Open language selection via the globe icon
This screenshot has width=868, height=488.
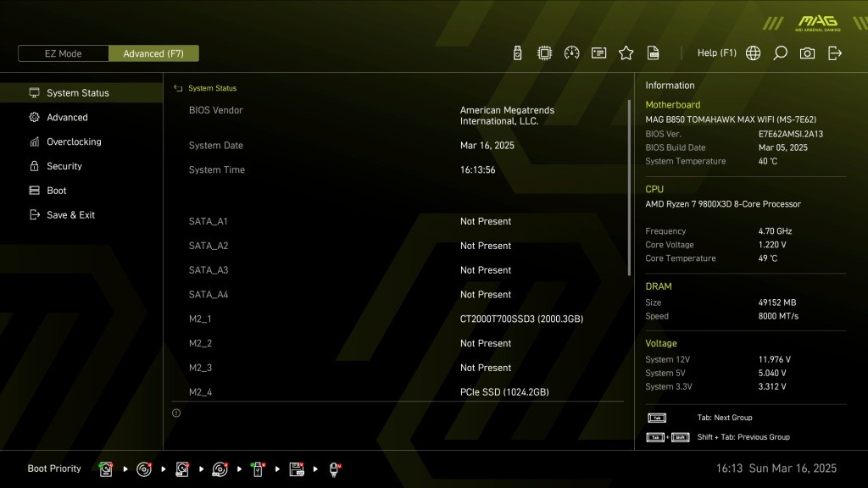753,53
